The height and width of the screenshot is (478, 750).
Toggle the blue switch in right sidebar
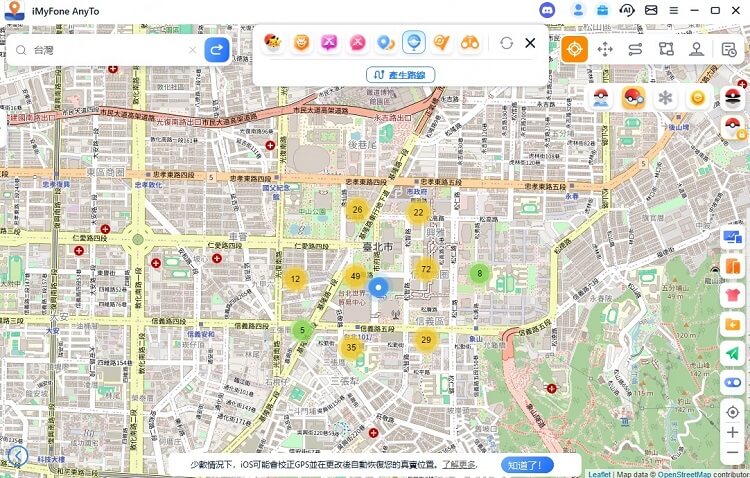tap(732, 382)
